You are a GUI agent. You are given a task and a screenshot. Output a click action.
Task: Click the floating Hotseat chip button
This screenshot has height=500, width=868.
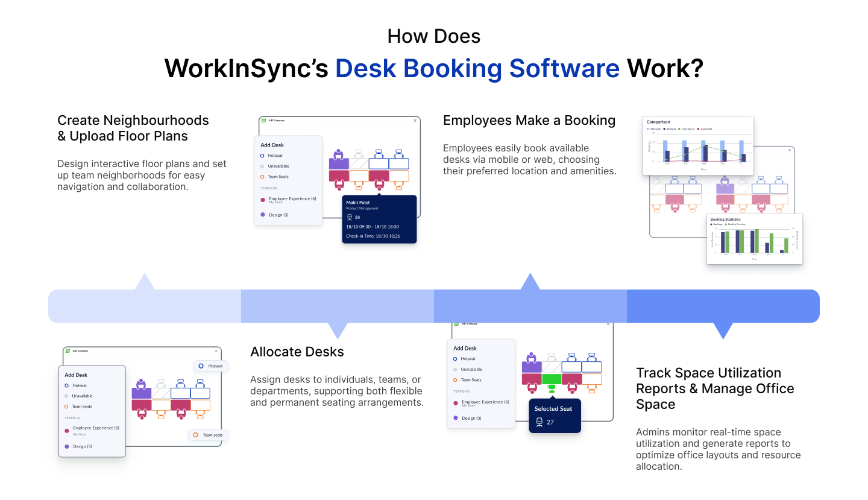point(211,366)
